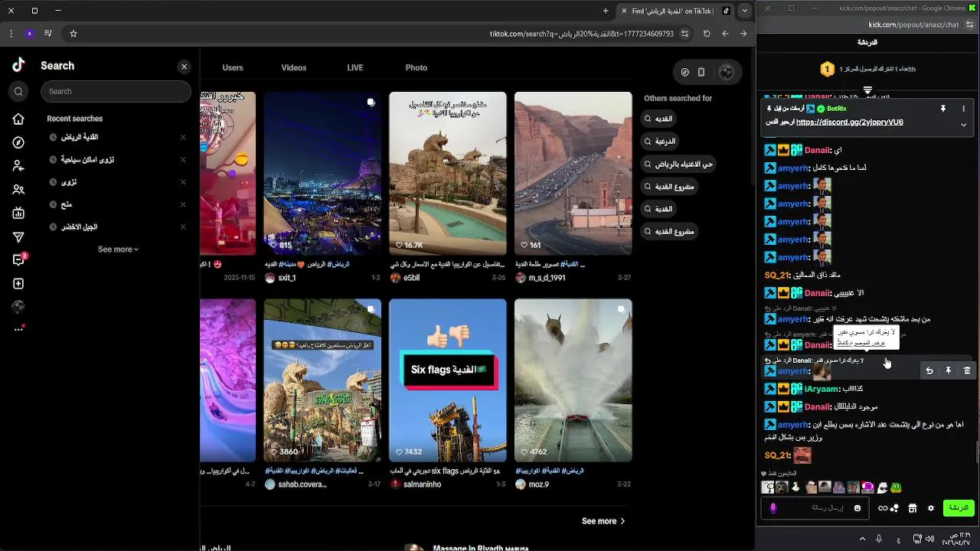Image resolution: width=980 pixels, height=551 pixels.
Task: Open the LIVE icon in TikTok sidebar
Action: 18,213
